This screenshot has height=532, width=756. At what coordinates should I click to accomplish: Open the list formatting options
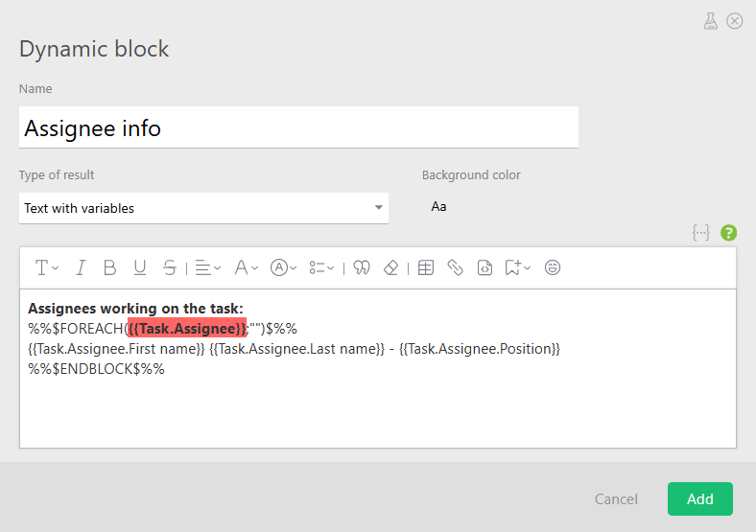click(x=322, y=268)
